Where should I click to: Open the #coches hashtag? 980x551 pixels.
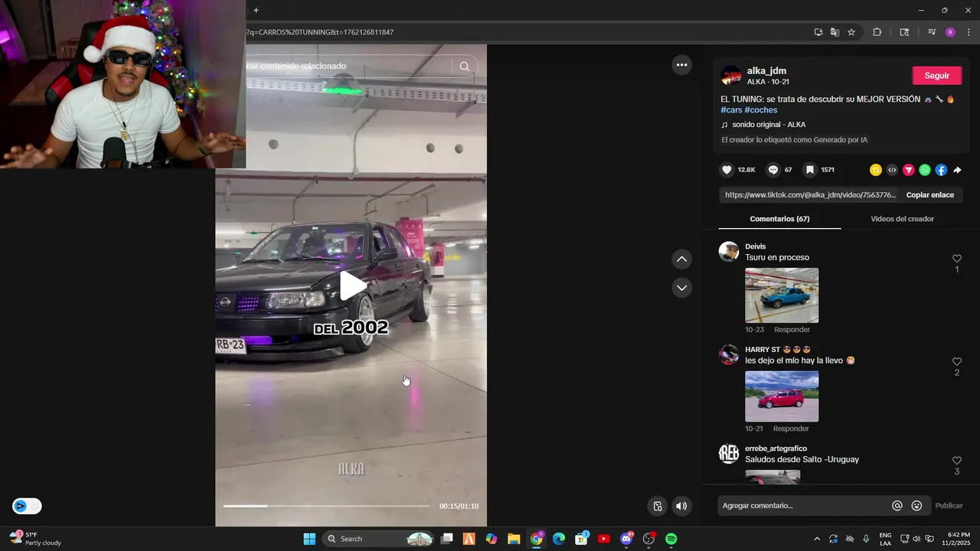[x=761, y=110]
